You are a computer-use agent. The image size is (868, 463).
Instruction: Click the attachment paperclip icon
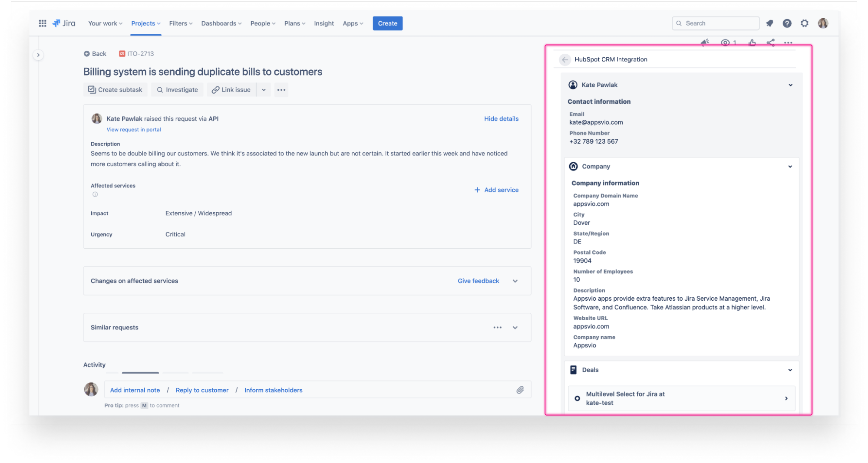coord(520,390)
